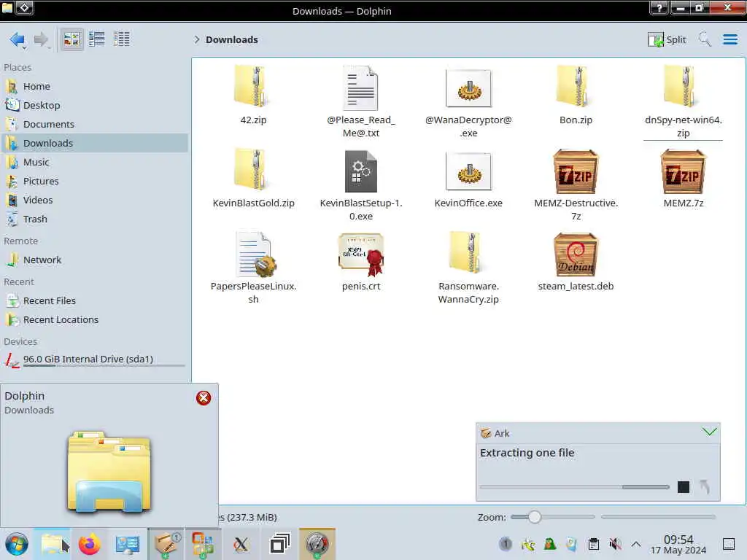Switch to Details view mode

[x=122, y=39]
